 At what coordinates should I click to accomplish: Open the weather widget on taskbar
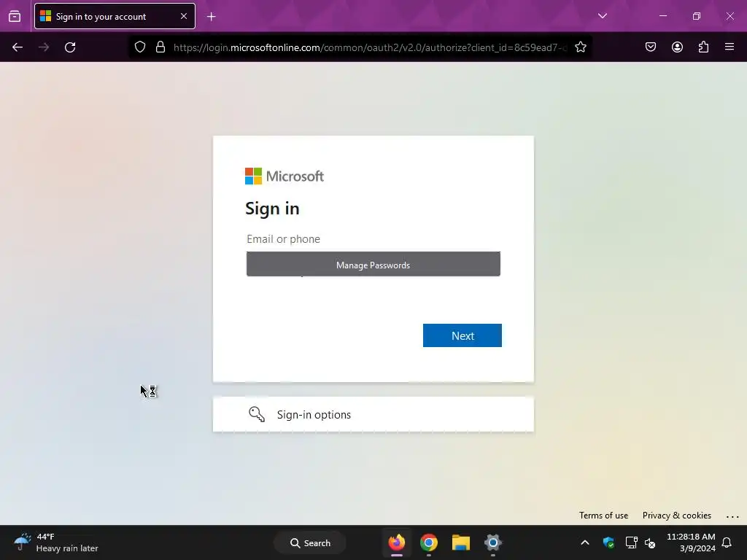coord(56,542)
